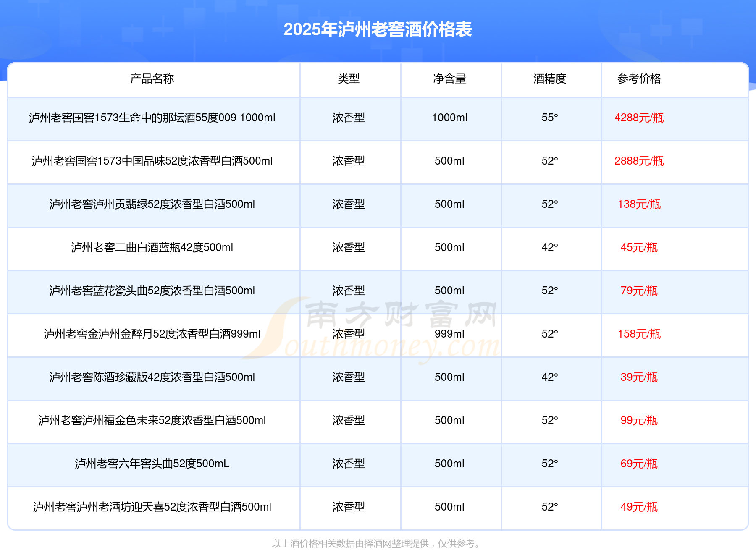Select 浓香型 in the 泸州福金色未来 row
This screenshot has height=550, width=756.
tap(349, 420)
